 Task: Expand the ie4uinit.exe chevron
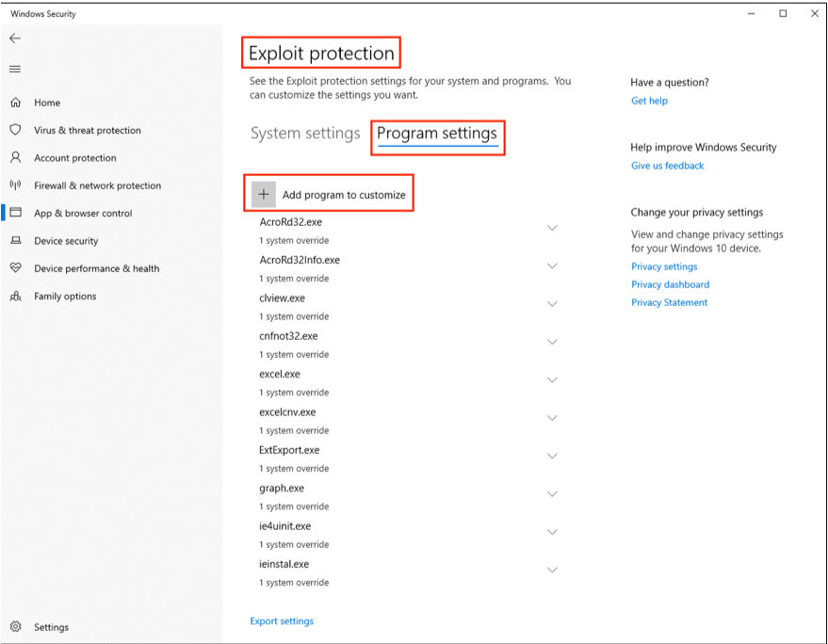[x=552, y=532]
